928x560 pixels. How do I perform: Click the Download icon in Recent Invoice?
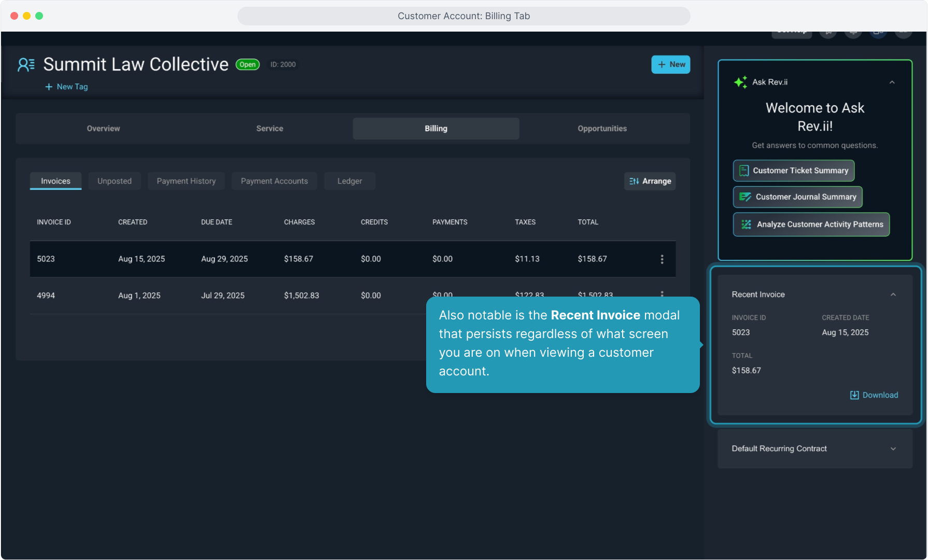(x=854, y=395)
